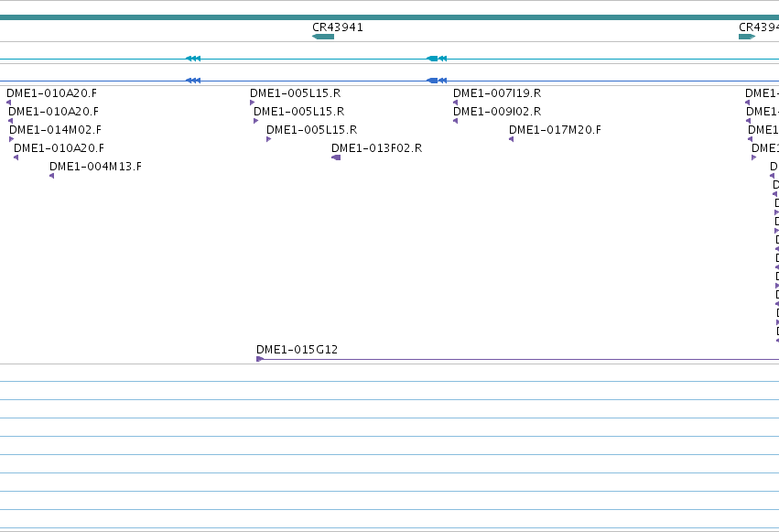Select the DME1-009I02.R feature label
Viewport: 779px width, 532px height.
[497, 112]
